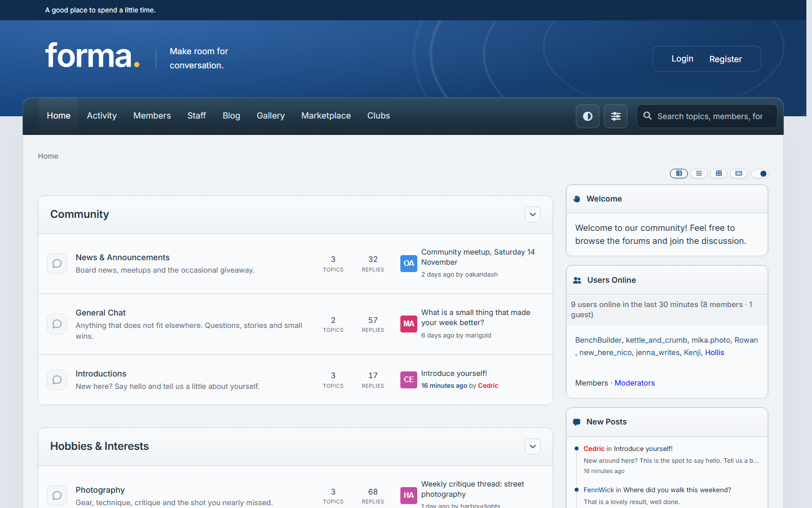Click the Introductions forum speech-bubble icon
The height and width of the screenshot is (508, 812).
57,380
